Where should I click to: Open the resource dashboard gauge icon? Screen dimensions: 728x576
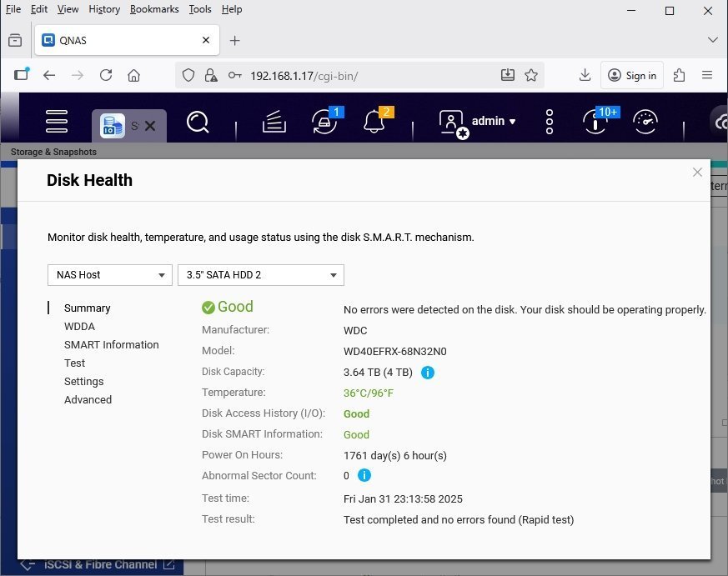point(645,122)
